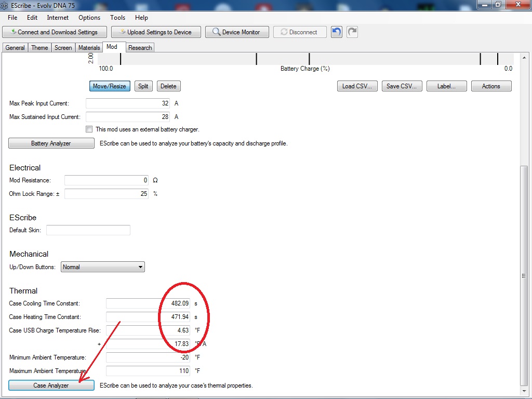Click the 17.83 °F/A temperature rise field

[x=148, y=344]
